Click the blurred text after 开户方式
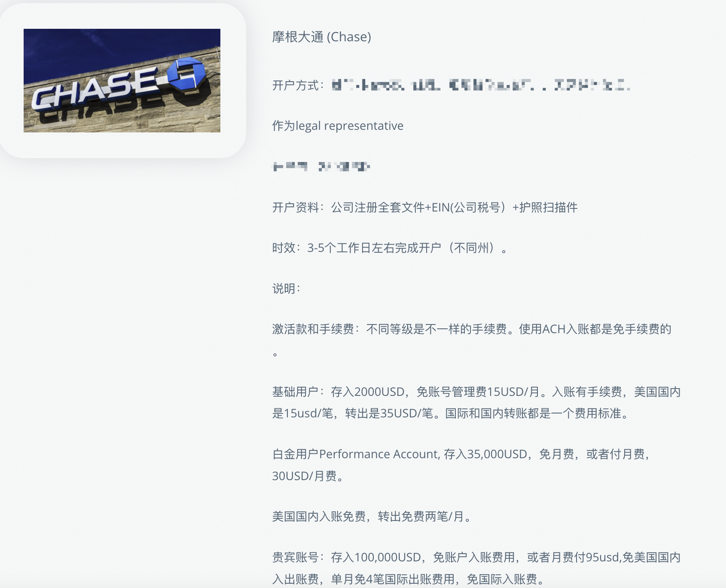This screenshot has height=588, width=726. 479,85
